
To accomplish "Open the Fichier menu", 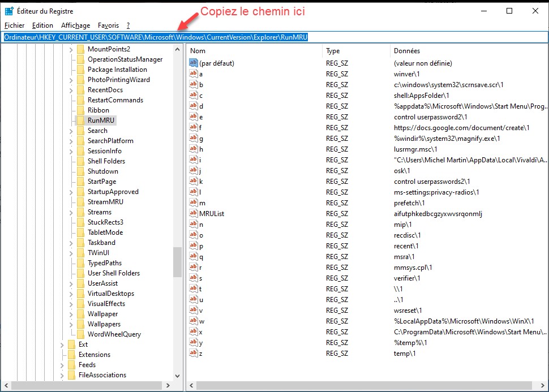I will (x=14, y=25).
